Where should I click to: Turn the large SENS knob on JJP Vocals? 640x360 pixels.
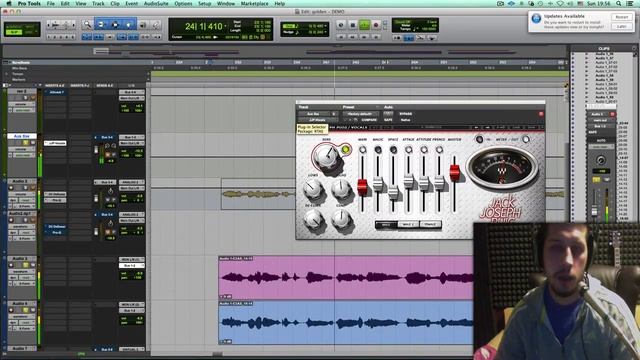point(326,156)
